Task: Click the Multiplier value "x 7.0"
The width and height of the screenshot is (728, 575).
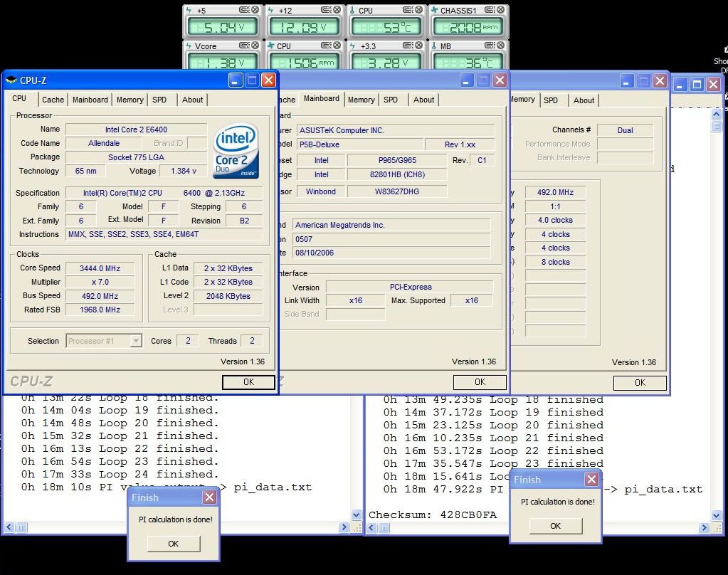Action: click(x=100, y=282)
